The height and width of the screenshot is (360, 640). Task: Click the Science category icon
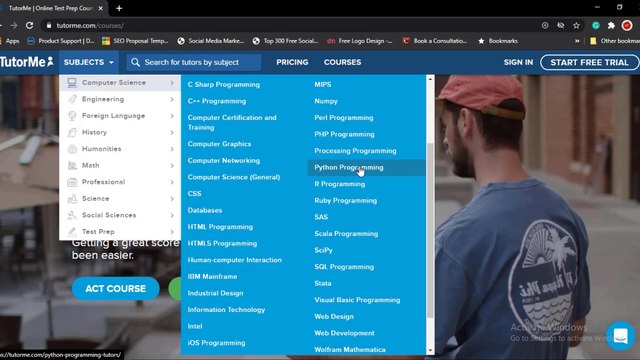click(72, 199)
